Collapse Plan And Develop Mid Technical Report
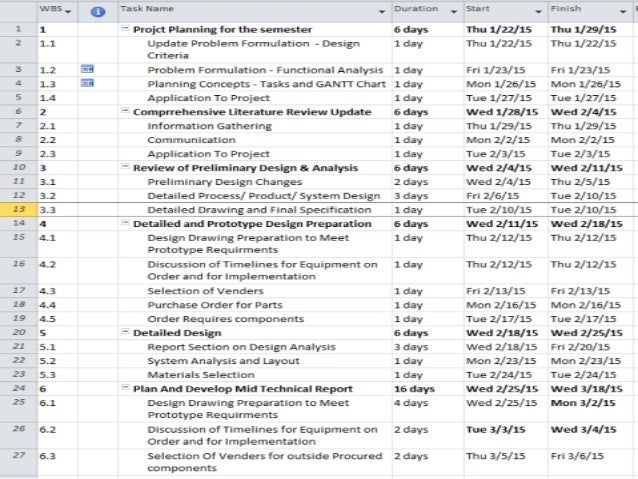638x479 pixels. (x=125, y=388)
